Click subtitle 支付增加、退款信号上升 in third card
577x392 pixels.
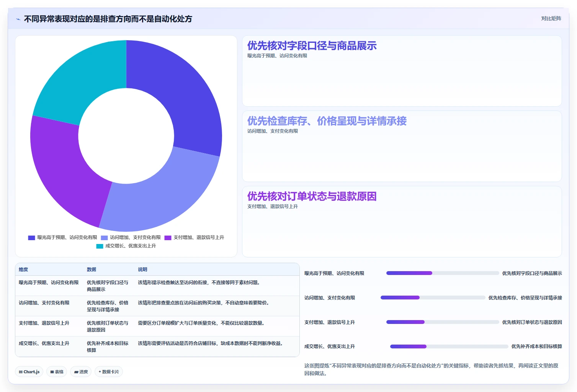[x=273, y=207]
